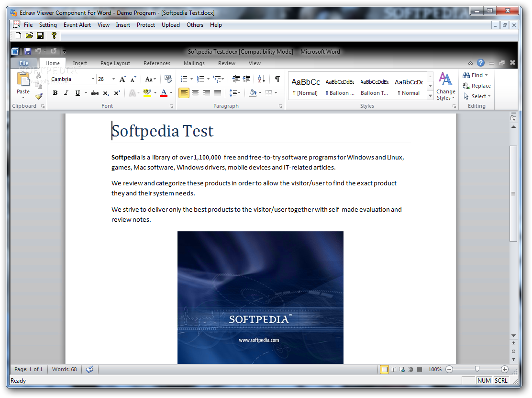Apply the Balloon T... style
532x398 pixels.
pyautogui.click(x=374, y=86)
